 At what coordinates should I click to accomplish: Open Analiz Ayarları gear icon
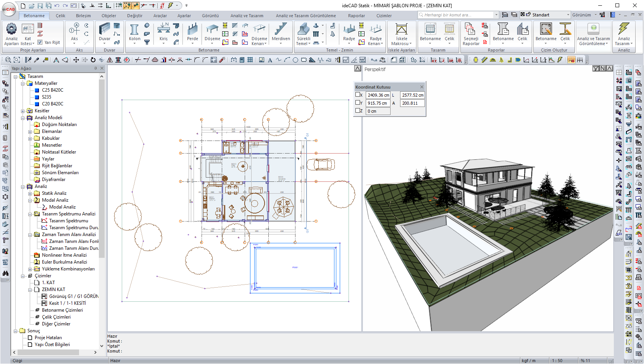[x=11, y=29]
